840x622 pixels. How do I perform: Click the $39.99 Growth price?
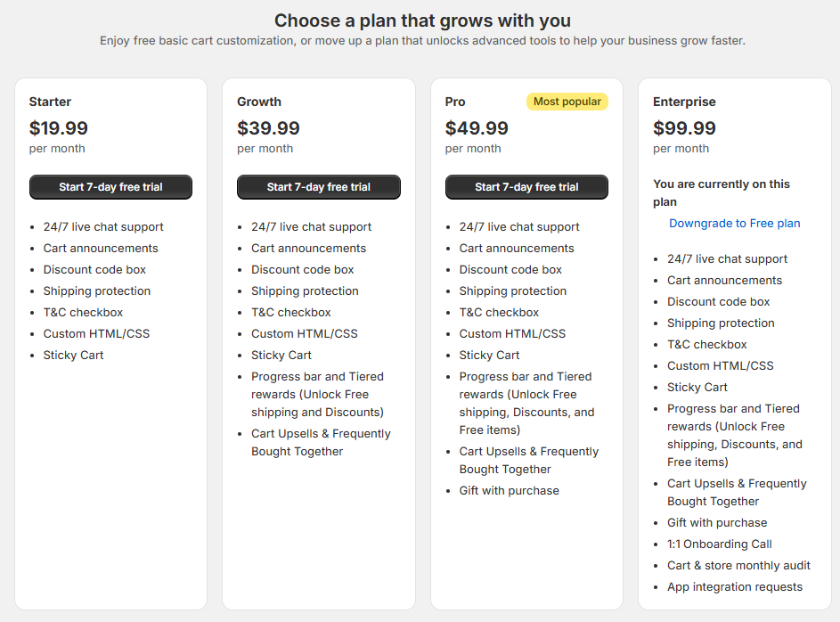(x=268, y=128)
